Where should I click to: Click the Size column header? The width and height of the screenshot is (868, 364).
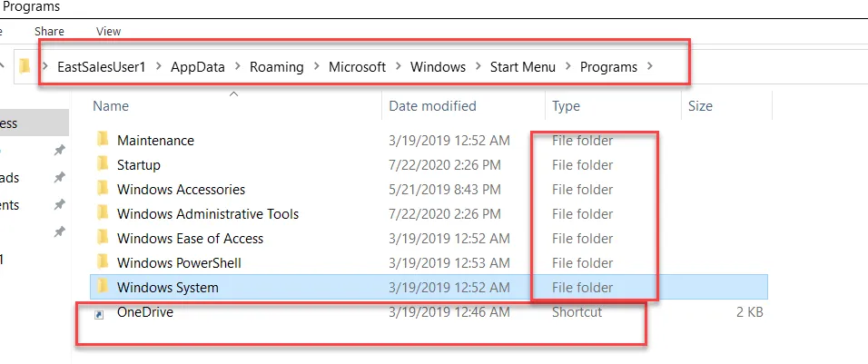click(x=700, y=106)
